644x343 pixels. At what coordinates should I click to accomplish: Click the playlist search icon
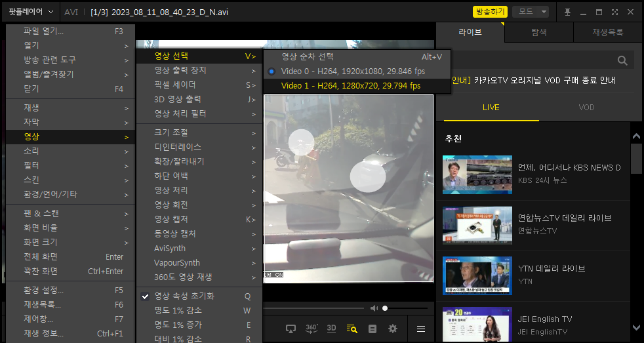coord(352,329)
